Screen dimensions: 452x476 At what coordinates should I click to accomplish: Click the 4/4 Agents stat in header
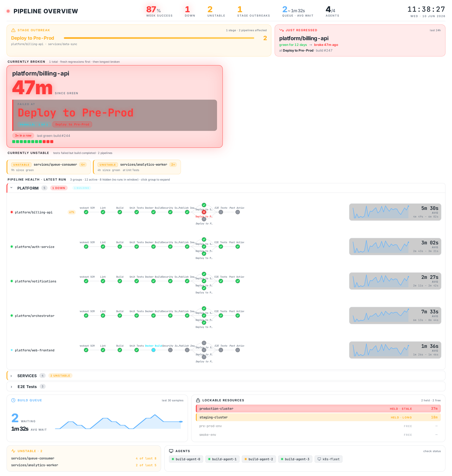[332, 11]
